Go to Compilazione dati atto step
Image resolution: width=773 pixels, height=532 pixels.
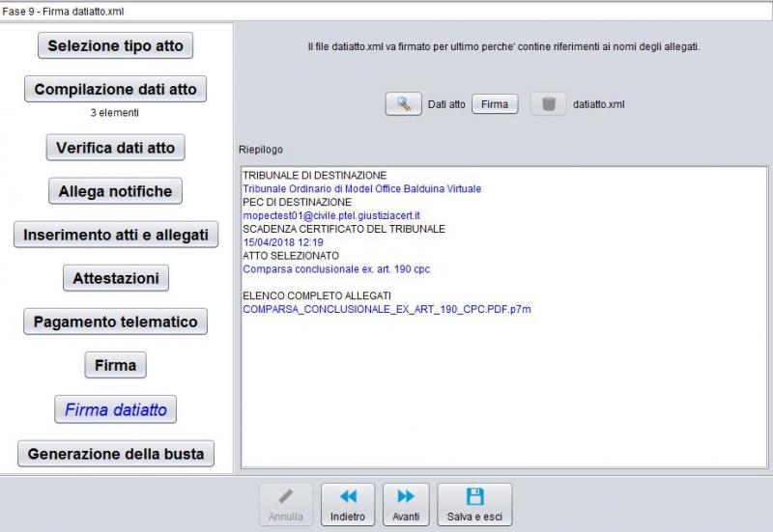pos(115,89)
